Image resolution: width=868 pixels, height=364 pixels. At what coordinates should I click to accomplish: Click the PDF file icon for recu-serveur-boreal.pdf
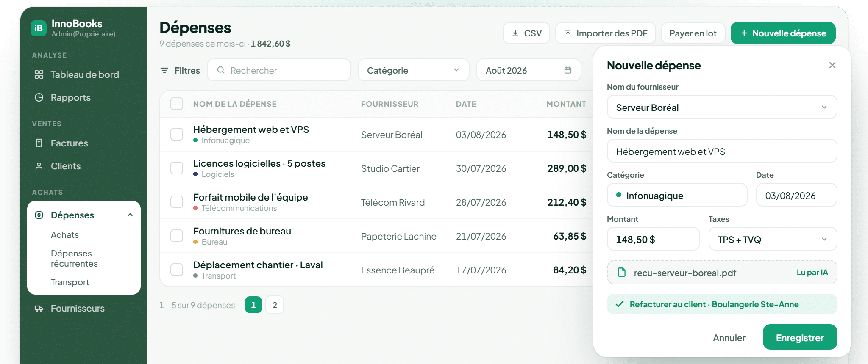(x=622, y=272)
